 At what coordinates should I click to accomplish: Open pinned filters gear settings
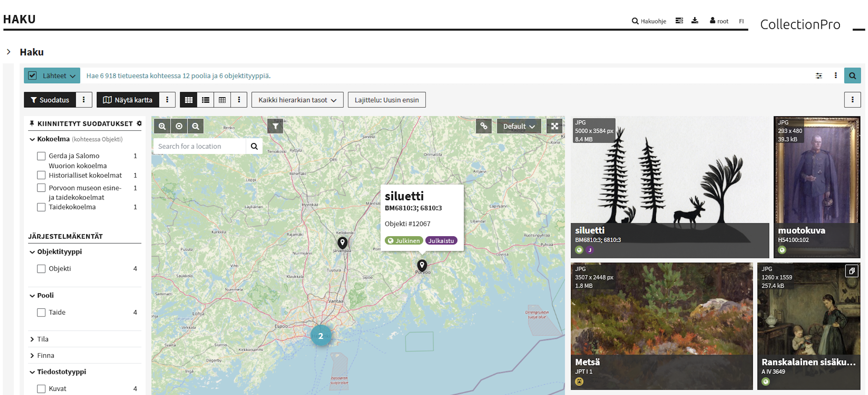pyautogui.click(x=139, y=124)
